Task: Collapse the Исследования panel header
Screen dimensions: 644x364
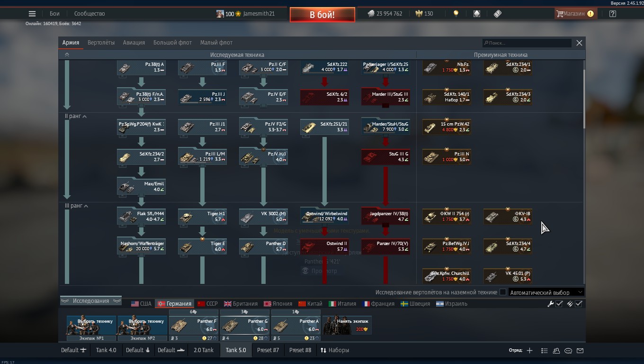Action: (91, 301)
